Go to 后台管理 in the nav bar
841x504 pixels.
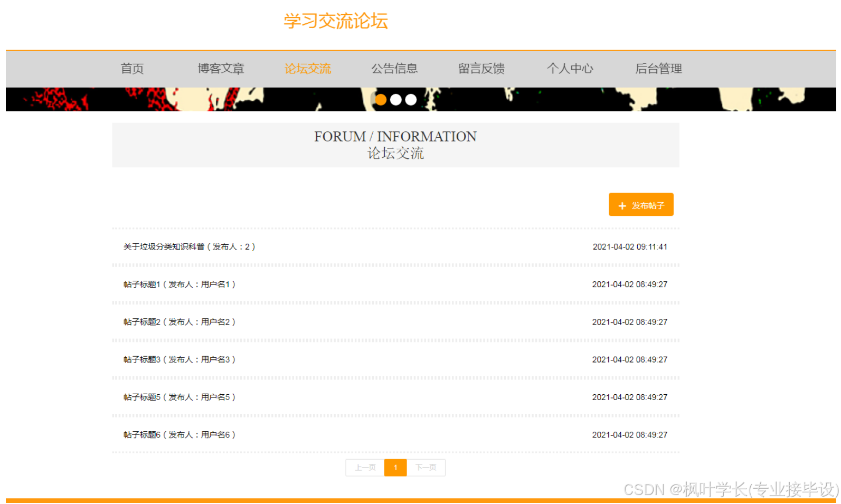[x=659, y=69]
